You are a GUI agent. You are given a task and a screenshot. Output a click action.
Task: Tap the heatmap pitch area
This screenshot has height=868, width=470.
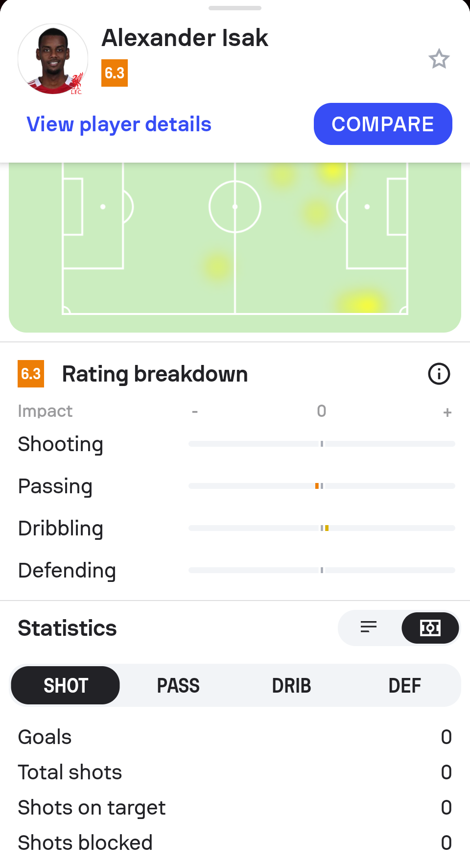click(235, 245)
